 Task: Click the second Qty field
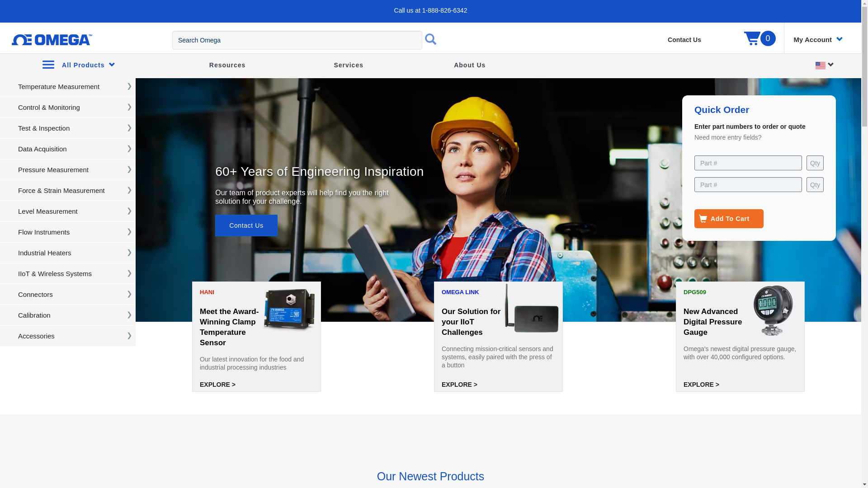(815, 184)
